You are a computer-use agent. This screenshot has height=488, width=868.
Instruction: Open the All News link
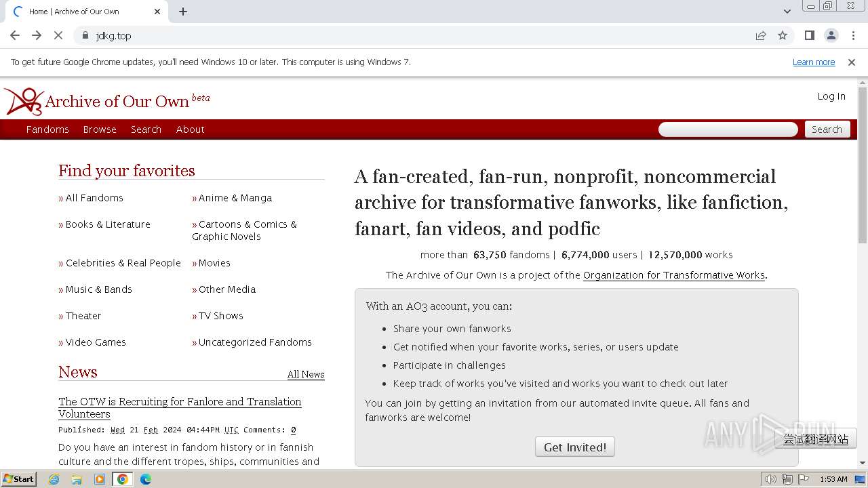click(x=306, y=374)
